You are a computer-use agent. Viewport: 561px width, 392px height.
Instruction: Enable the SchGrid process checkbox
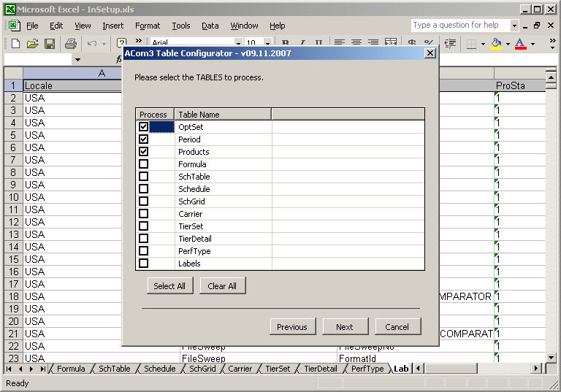pyautogui.click(x=143, y=201)
